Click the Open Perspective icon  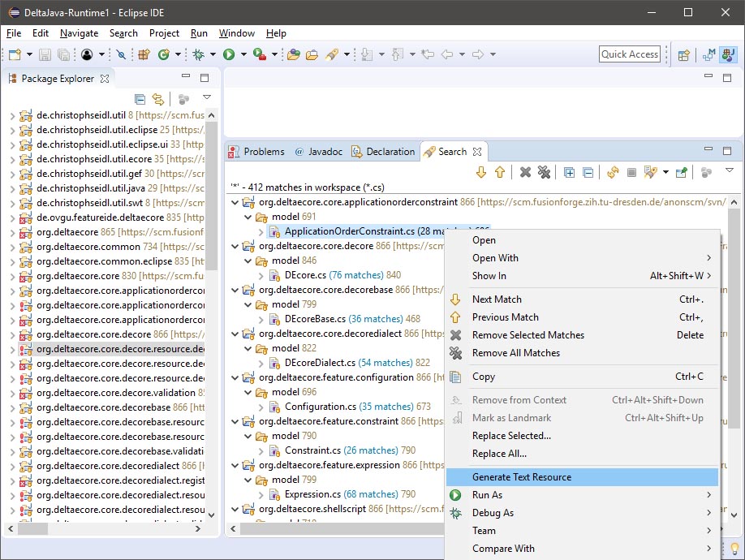(x=683, y=55)
